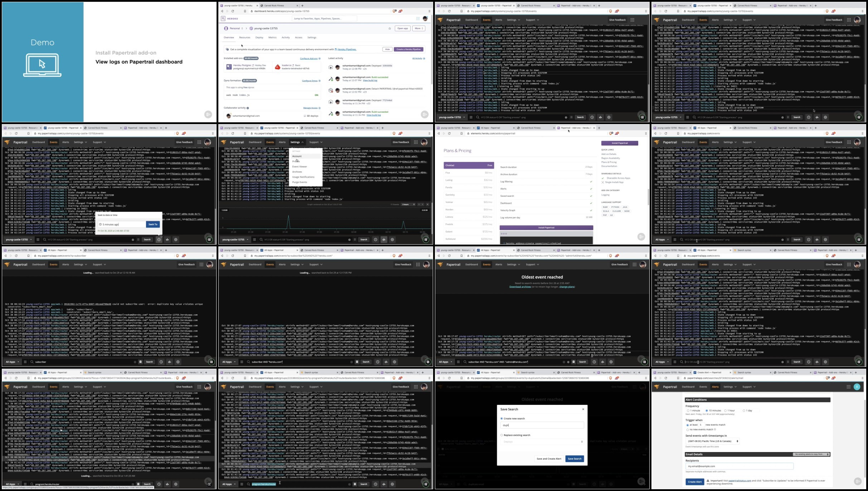Click the pause button in frame with Settings menu open

(426, 240)
